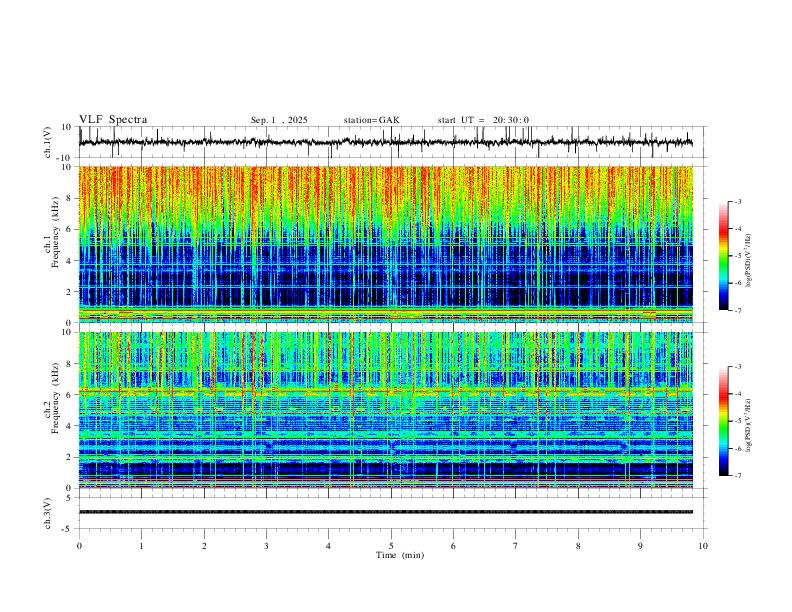The image size is (792, 612).
Task: Click the ch.2 spectrogram color bar
Action: (723, 421)
